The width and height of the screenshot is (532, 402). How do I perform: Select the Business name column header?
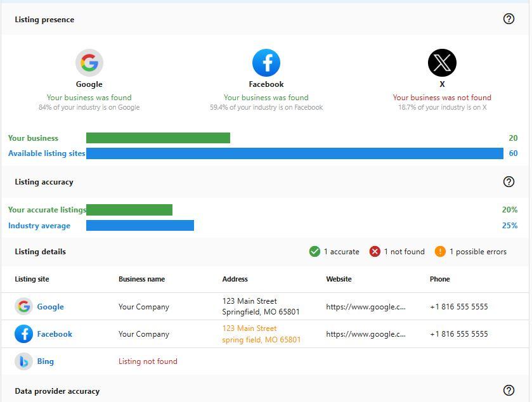pyautogui.click(x=141, y=279)
